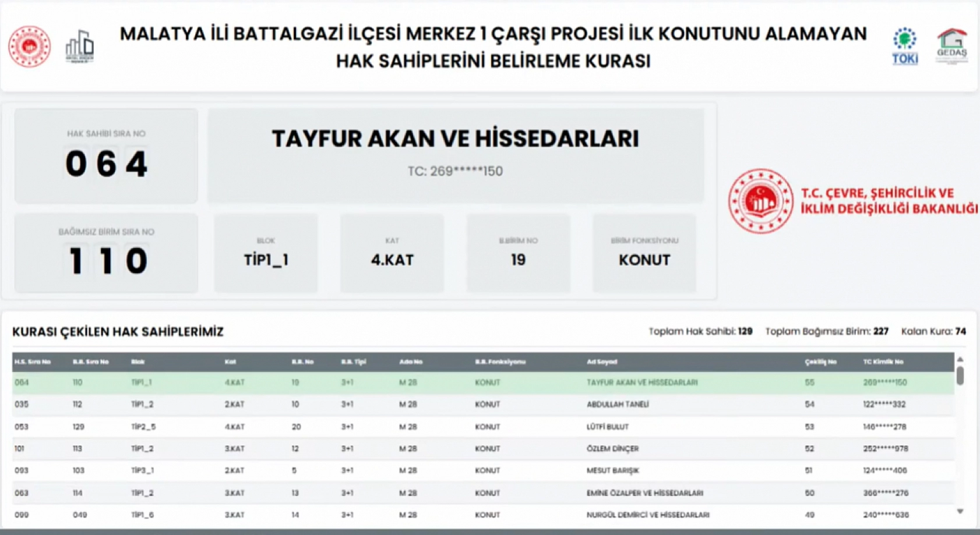Click TC number 252*****978
The height and width of the screenshot is (535, 980).
[886, 449]
